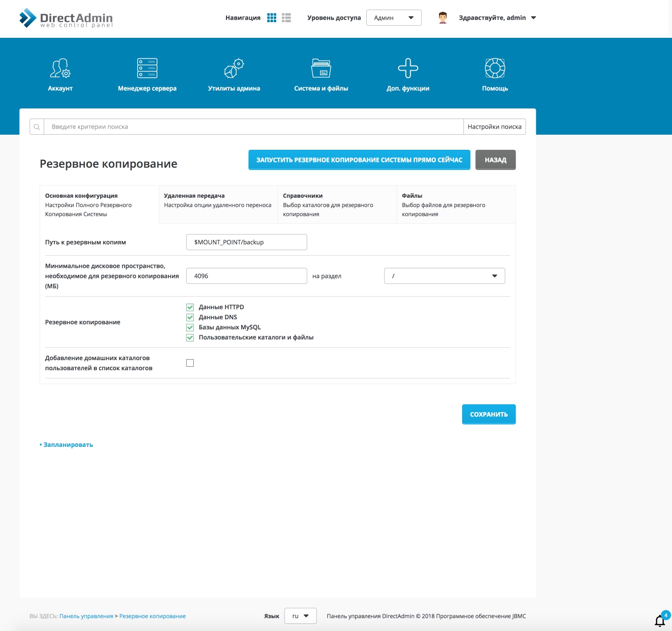Toggle the Базы данных MySQL checkbox
The width and height of the screenshot is (672, 631).
(190, 327)
